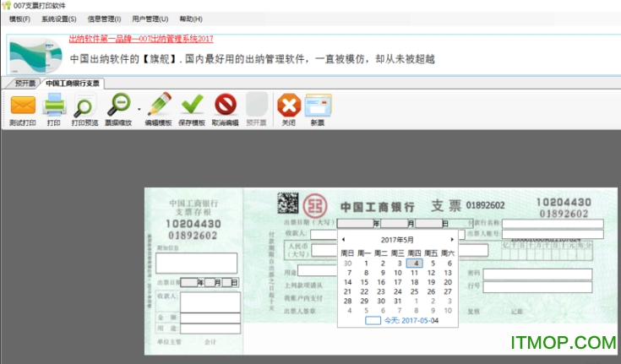Open 打印预览 print preview

tap(84, 106)
